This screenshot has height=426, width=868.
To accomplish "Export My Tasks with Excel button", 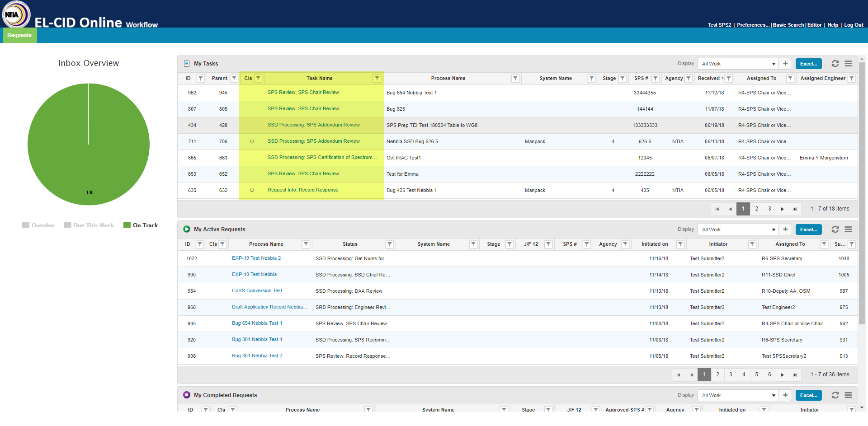I will pos(808,64).
